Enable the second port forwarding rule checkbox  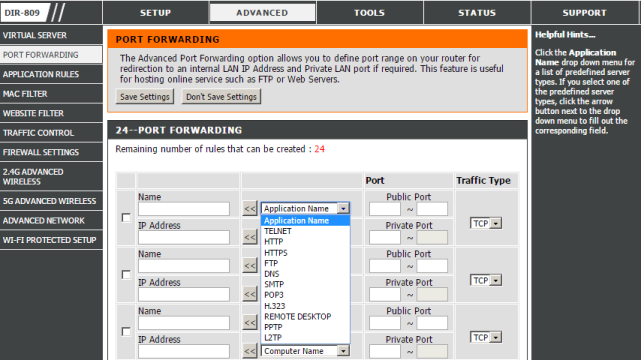(x=126, y=275)
